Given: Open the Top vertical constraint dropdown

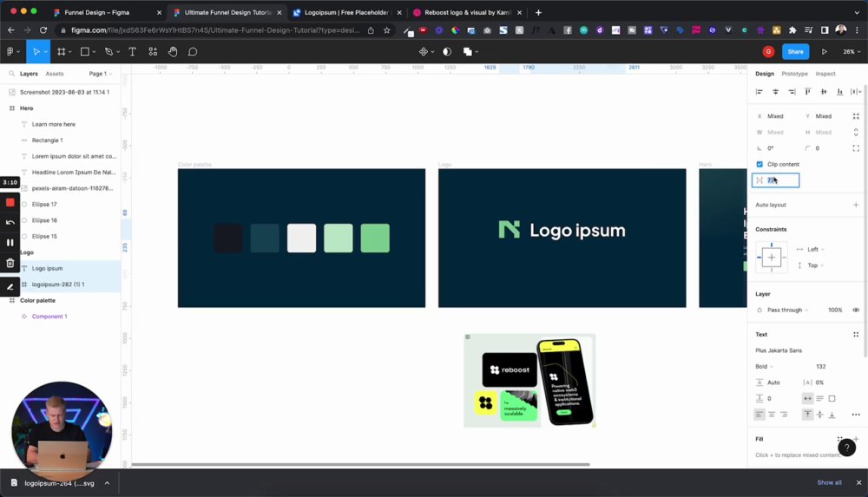Looking at the screenshot, I should tap(815, 265).
